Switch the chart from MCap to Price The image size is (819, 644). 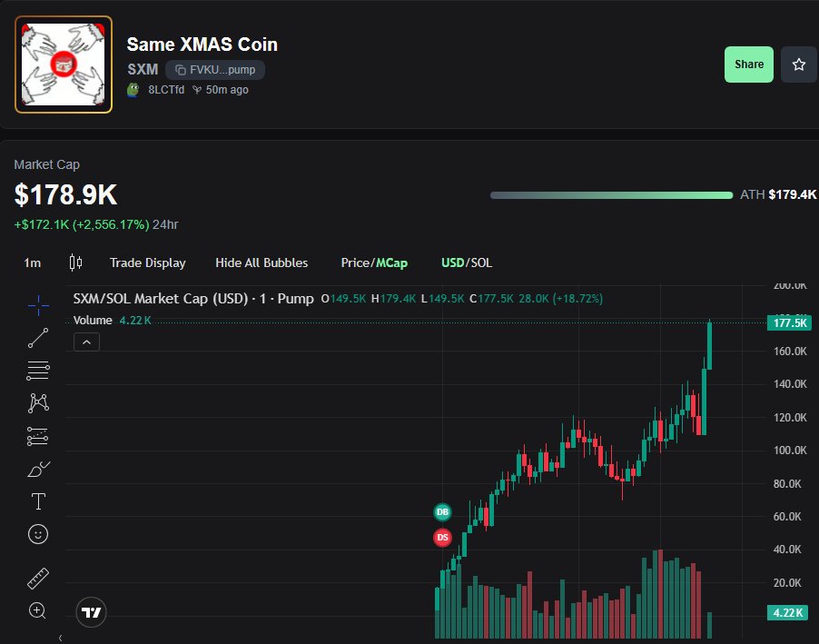[356, 263]
